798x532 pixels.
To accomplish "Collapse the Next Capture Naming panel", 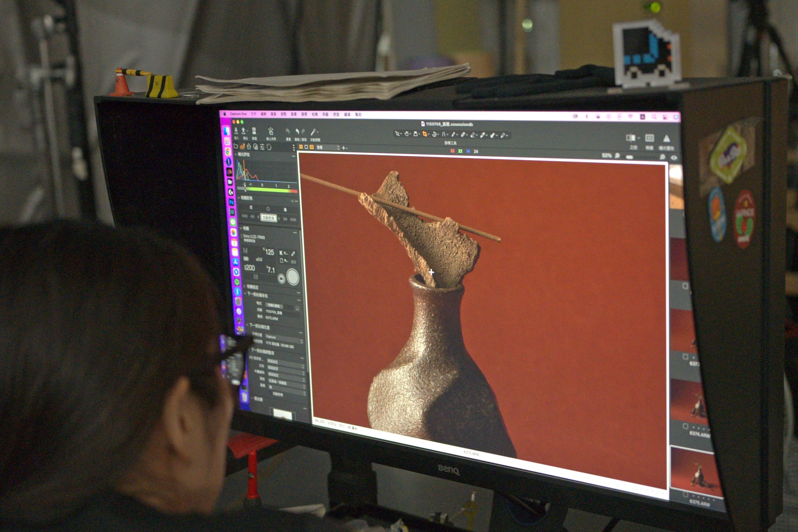I will coord(246,294).
